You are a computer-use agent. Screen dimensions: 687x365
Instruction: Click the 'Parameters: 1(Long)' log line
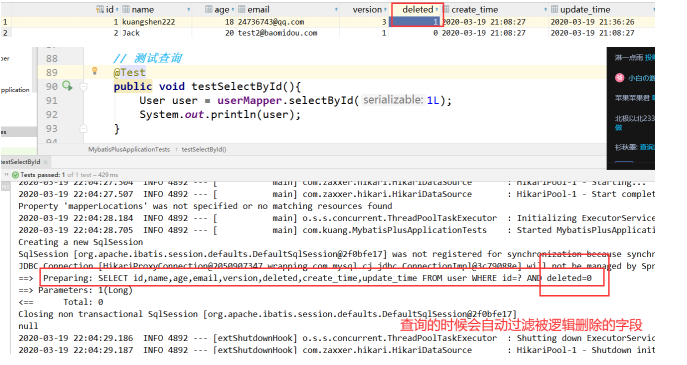(75, 290)
